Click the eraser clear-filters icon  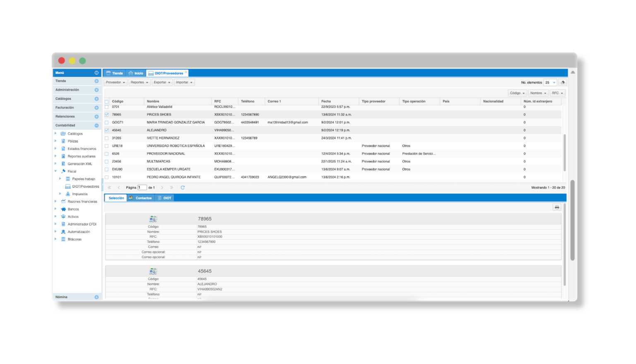[x=562, y=82]
